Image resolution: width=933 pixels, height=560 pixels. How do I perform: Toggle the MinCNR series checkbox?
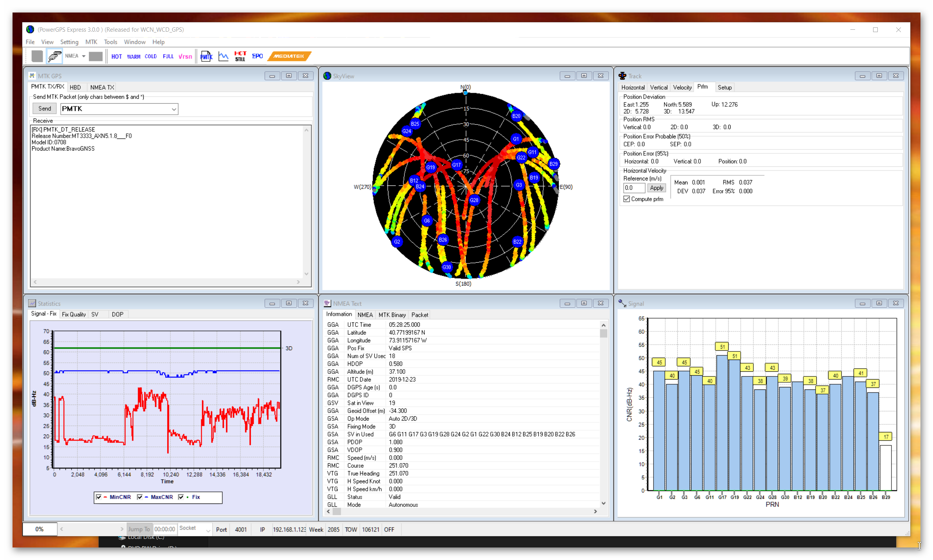99,497
